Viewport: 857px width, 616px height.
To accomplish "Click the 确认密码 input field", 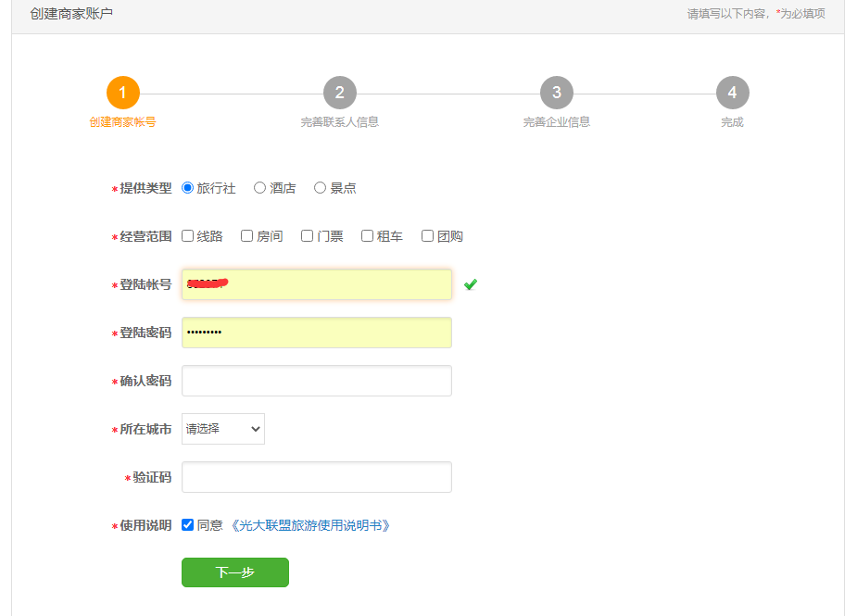I will 316,380.
